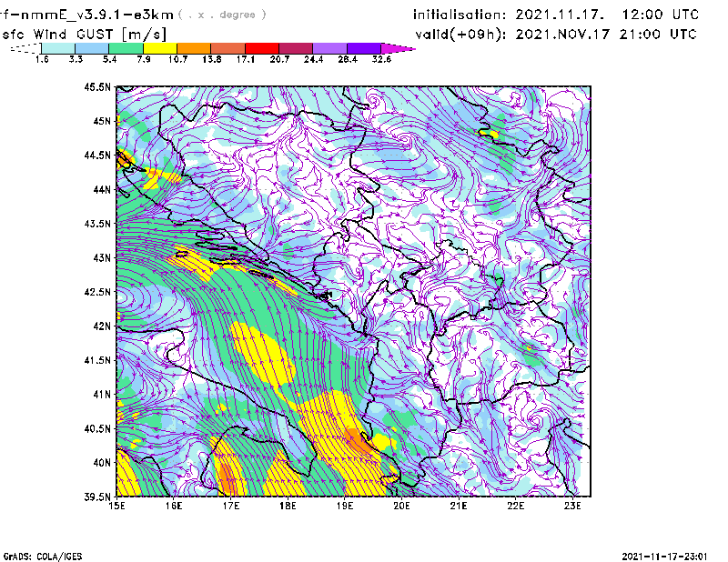Select the 'valid(+09h): 2021.NOV.17 21:00 UTC' line

click(x=556, y=35)
